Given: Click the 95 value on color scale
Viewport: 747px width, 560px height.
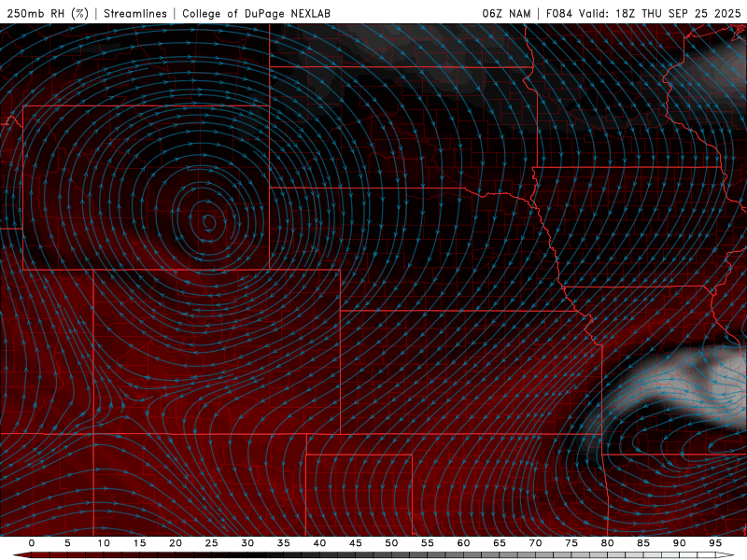Looking at the screenshot, I should click(x=715, y=543).
